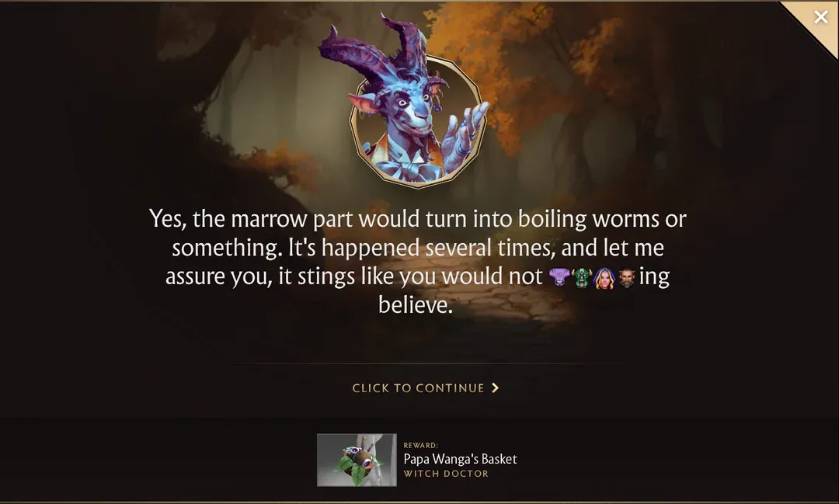Viewport: 839px width, 504px height.
Task: Click the REWARD: label
Action: pyautogui.click(x=420, y=445)
